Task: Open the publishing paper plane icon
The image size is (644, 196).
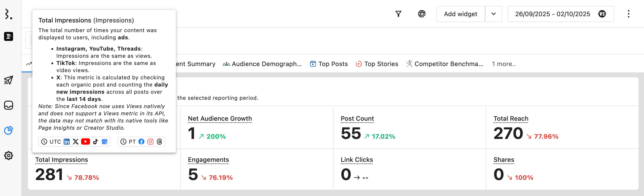Action: pos(9,80)
